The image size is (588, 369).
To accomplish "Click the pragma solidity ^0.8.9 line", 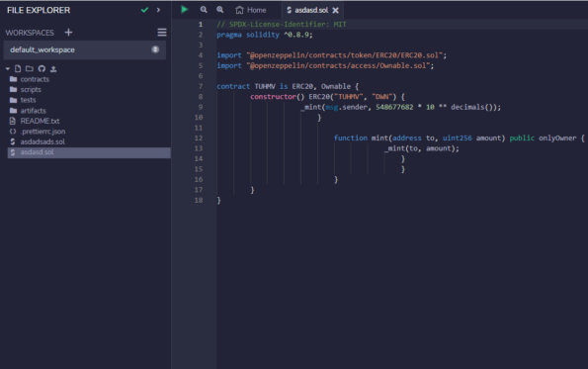I will pyautogui.click(x=265, y=35).
